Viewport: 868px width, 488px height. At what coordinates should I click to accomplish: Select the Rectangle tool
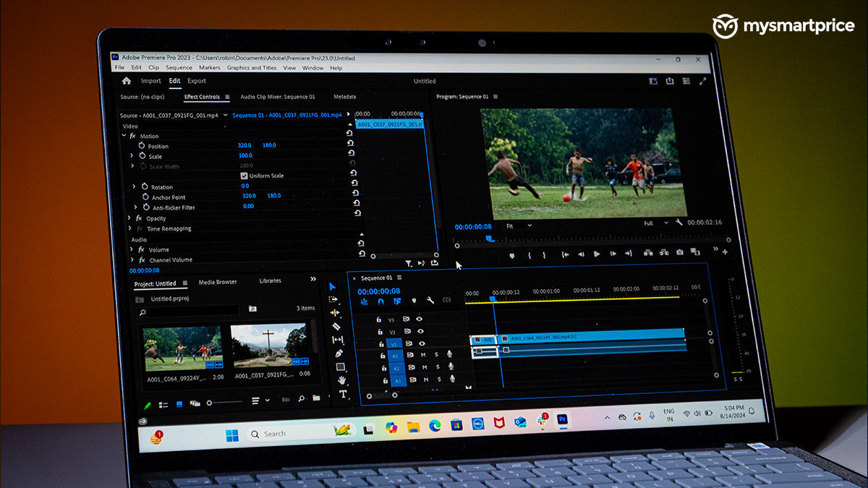point(340,367)
